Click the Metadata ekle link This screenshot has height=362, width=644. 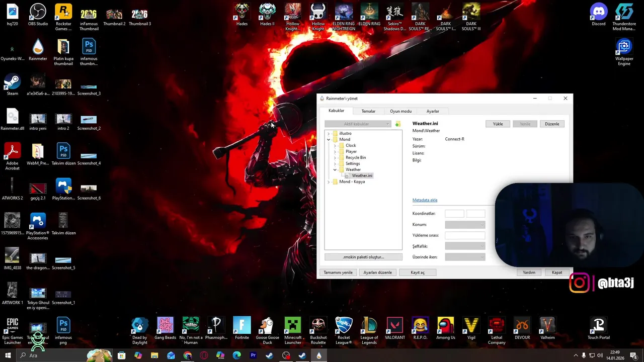[x=425, y=200]
